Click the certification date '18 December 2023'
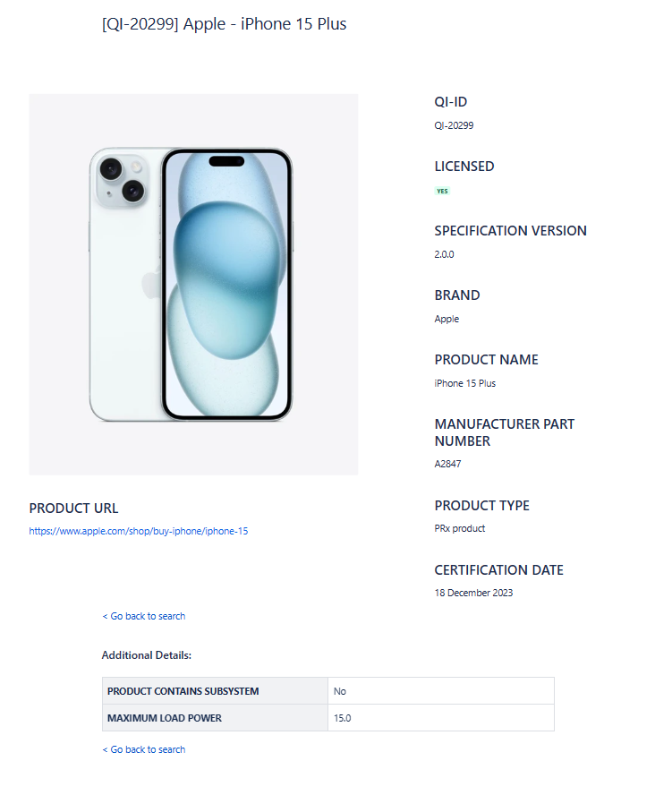672x795 pixels. point(473,593)
